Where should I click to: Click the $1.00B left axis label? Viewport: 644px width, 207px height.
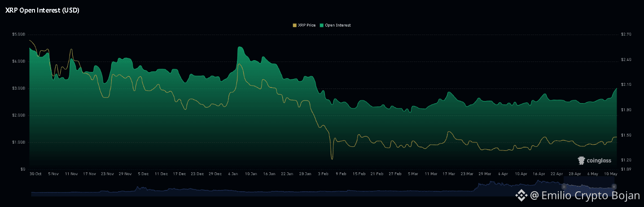click(18, 142)
